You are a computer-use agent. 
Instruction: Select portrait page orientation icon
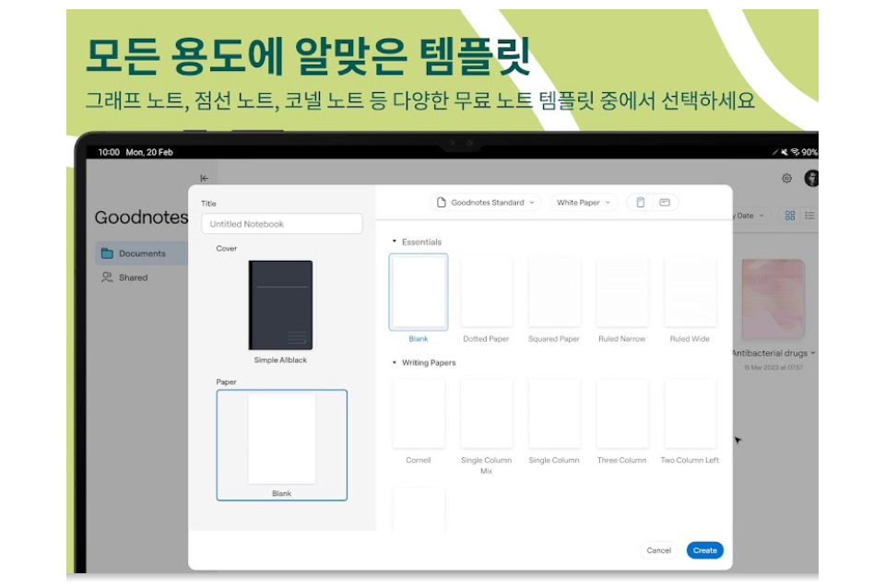641,203
